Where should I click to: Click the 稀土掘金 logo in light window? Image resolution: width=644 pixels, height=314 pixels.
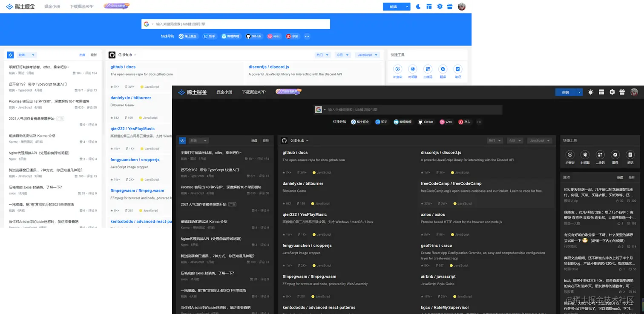(20, 6)
